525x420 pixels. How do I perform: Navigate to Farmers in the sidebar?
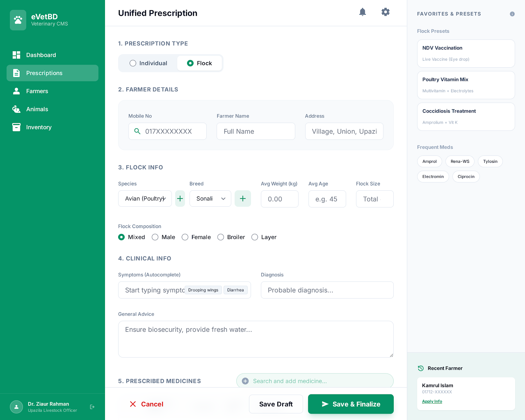pos(37,91)
